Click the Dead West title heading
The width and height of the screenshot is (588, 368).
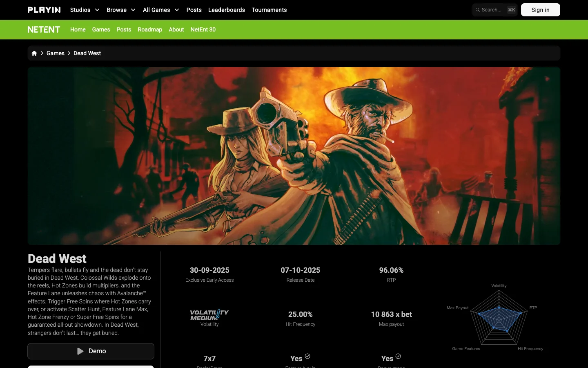[57, 258]
